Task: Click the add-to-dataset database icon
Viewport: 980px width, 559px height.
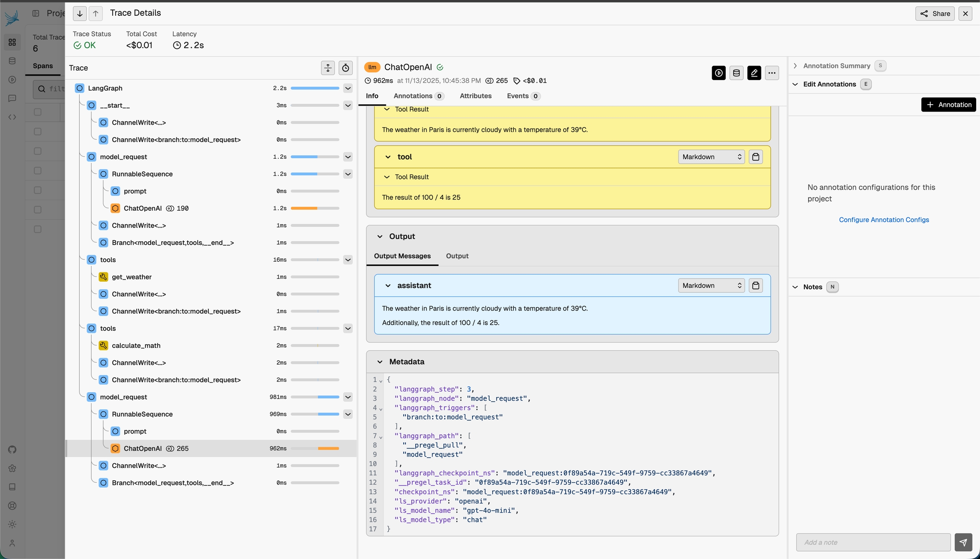Action: (x=736, y=73)
